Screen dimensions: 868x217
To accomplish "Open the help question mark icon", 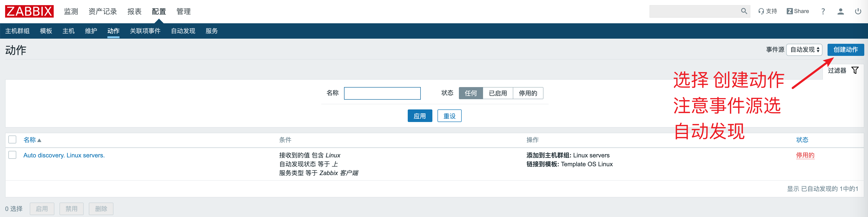I will coord(823,11).
